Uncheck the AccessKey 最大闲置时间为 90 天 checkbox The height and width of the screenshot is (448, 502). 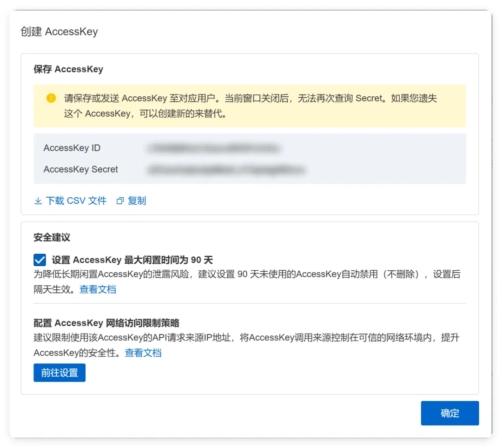pyautogui.click(x=40, y=260)
